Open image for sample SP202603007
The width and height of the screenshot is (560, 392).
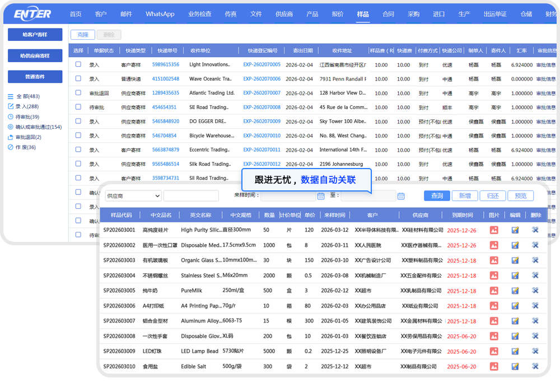494,321
